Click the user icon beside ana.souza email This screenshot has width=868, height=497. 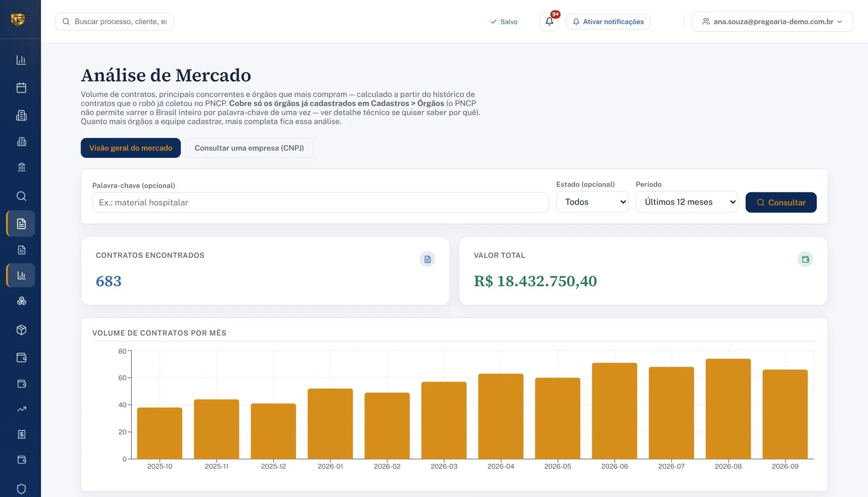(x=706, y=22)
